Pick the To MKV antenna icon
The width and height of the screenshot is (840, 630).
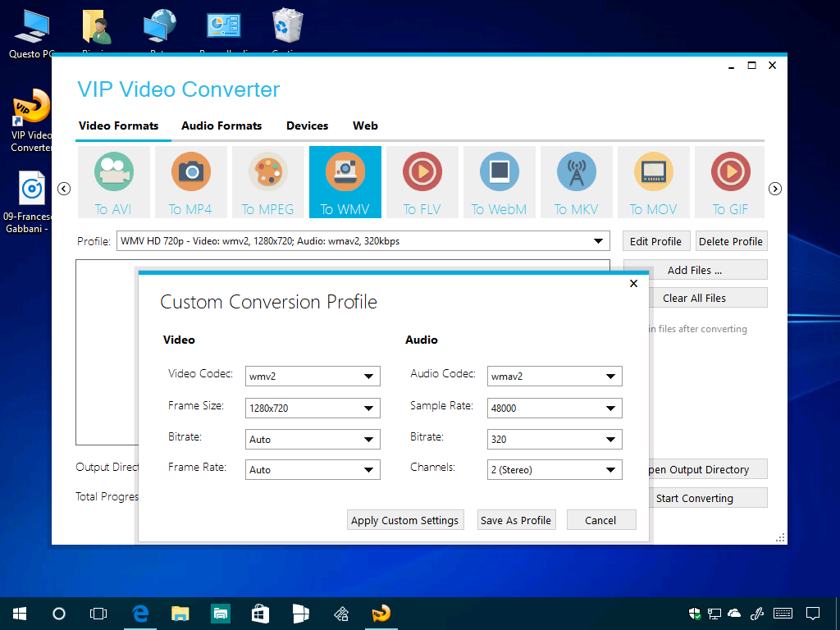point(577,182)
